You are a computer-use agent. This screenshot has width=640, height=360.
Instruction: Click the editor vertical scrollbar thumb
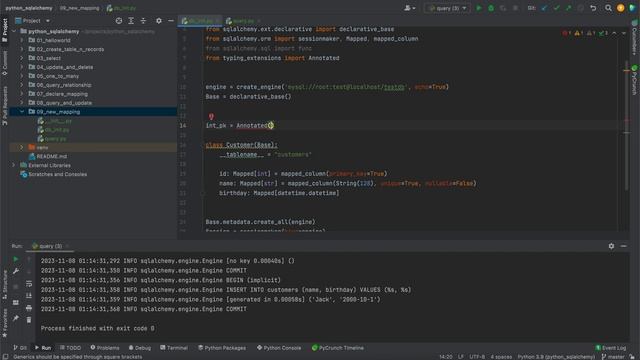[x=627, y=125]
